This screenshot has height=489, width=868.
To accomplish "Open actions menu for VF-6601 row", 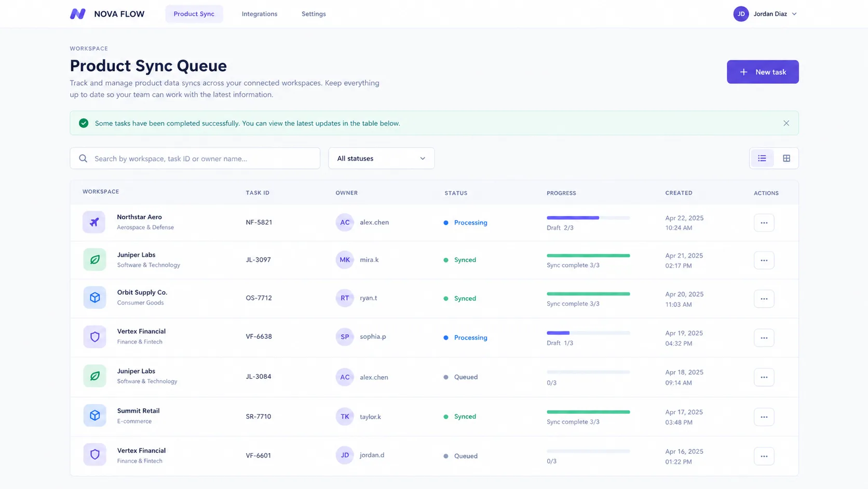I will pos(764,456).
